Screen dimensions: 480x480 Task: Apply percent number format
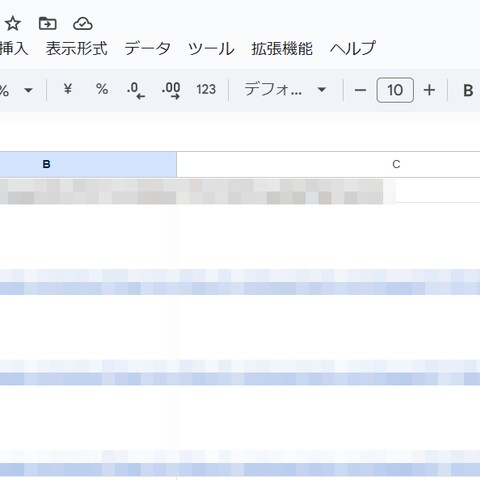coord(102,89)
